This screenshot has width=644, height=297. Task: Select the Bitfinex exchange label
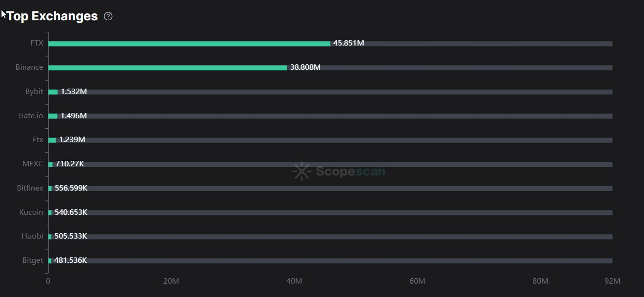tap(30, 188)
